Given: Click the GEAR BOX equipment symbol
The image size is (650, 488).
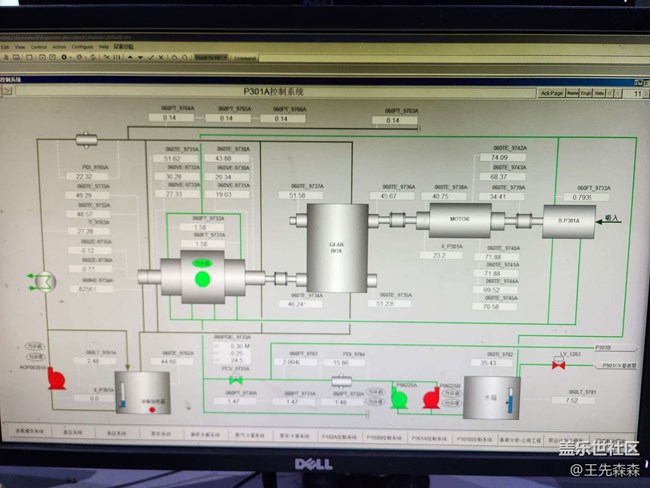Looking at the screenshot, I should tap(336, 247).
